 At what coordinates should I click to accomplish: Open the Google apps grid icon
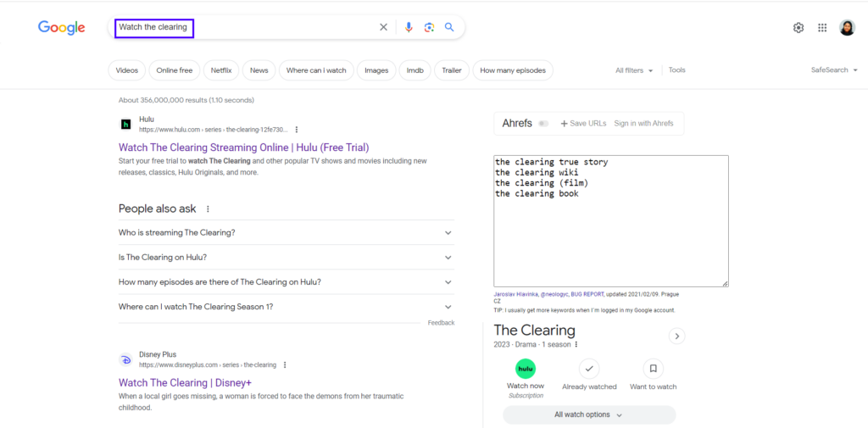tap(822, 28)
